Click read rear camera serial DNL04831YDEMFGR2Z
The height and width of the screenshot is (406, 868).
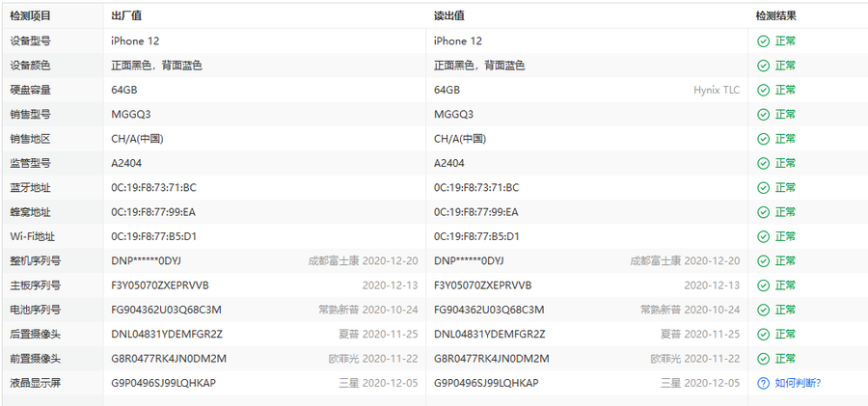[x=489, y=334]
